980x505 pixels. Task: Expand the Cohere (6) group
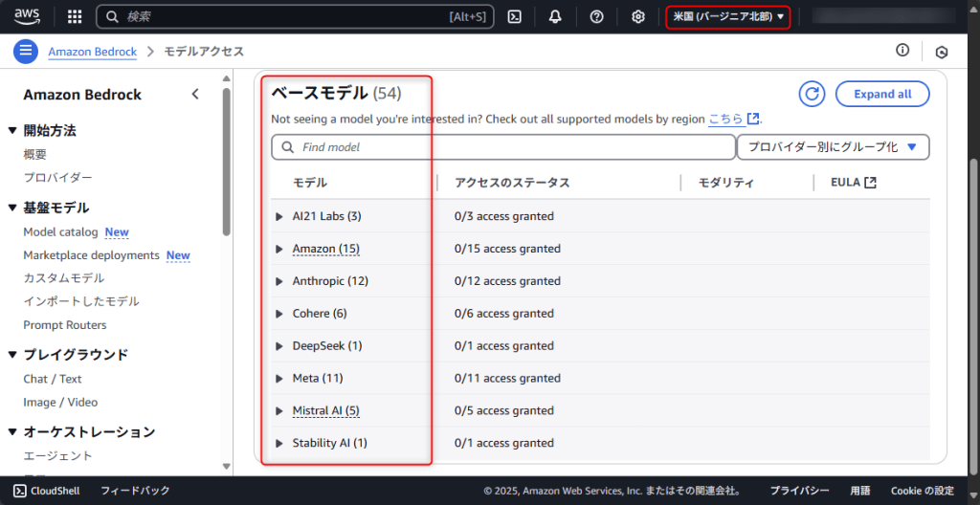279,314
